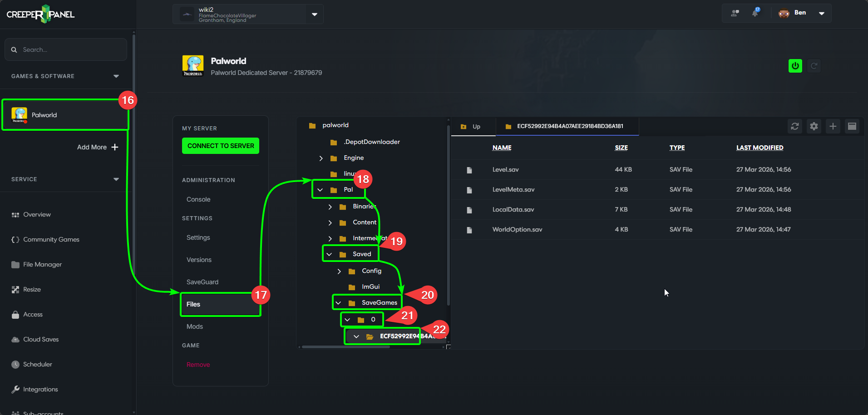This screenshot has height=415, width=868.
Task: Refresh the file list
Action: click(794, 126)
